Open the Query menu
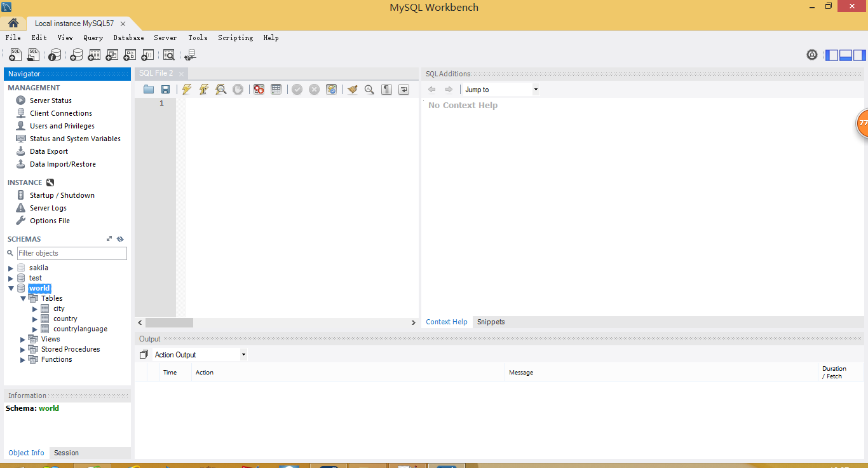The image size is (868, 468). pyautogui.click(x=93, y=38)
